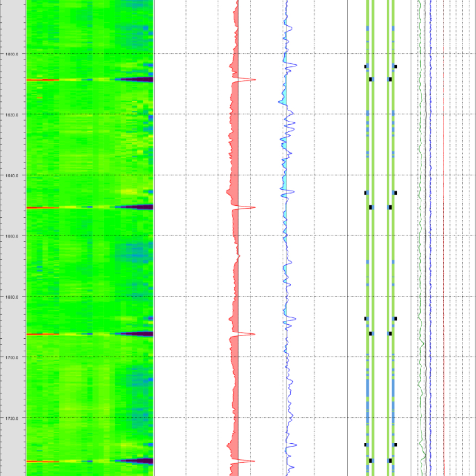Viewport: 476px width, 476px height.
Task: Click dark purple heatmap band between 1680.0 and 1700.0
Action: [136, 334]
